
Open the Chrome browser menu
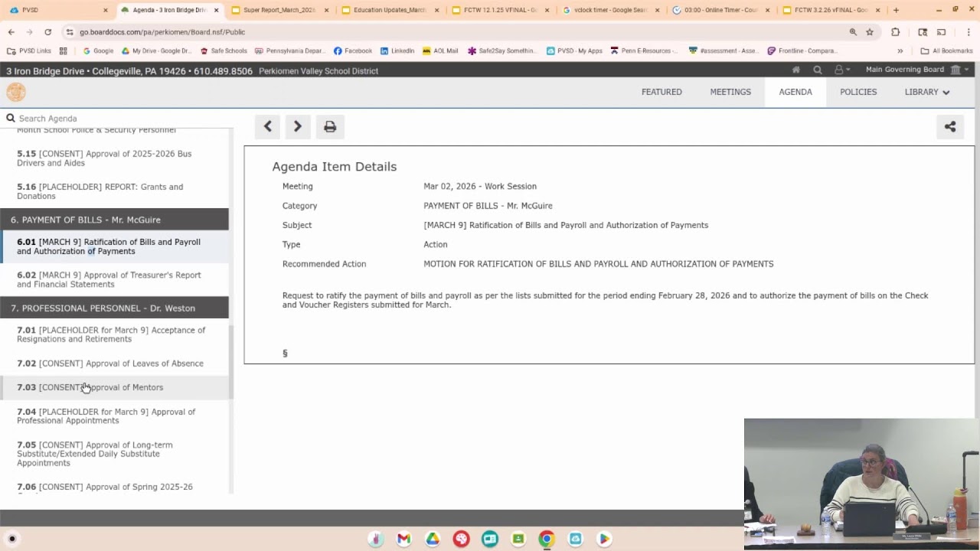(967, 32)
